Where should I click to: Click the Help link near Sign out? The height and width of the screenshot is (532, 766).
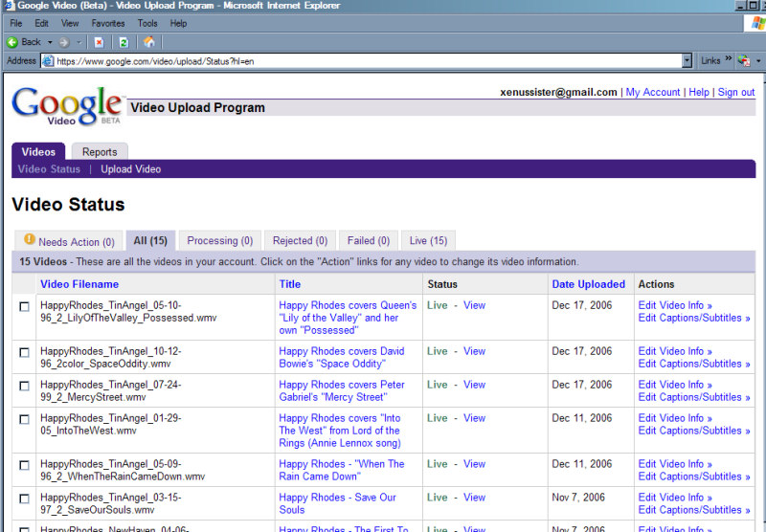pos(699,92)
